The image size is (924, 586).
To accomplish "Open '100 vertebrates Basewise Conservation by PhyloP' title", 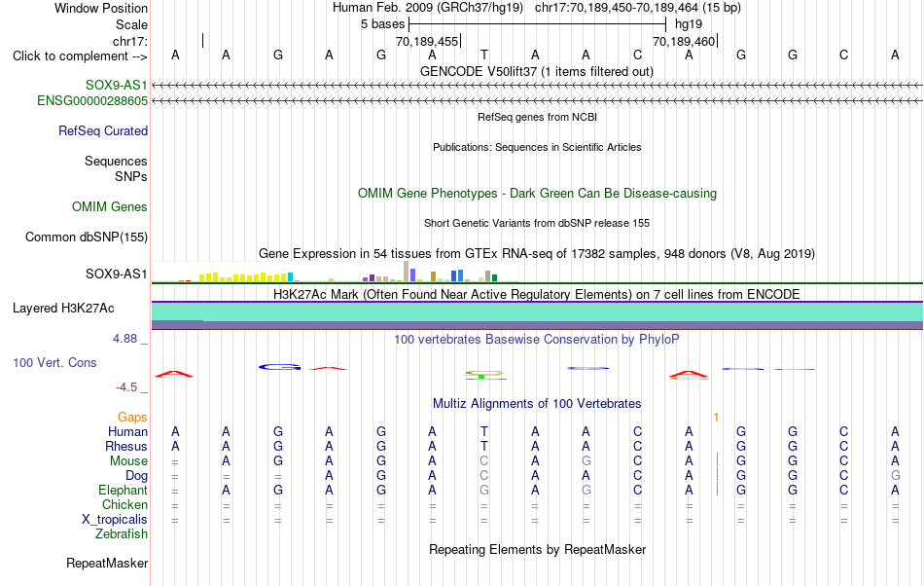I will click(537, 339).
